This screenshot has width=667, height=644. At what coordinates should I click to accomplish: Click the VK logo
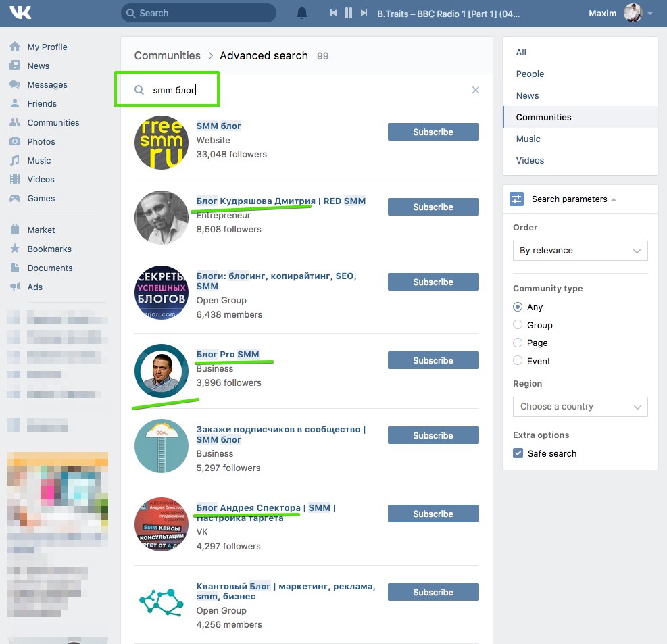[20, 13]
